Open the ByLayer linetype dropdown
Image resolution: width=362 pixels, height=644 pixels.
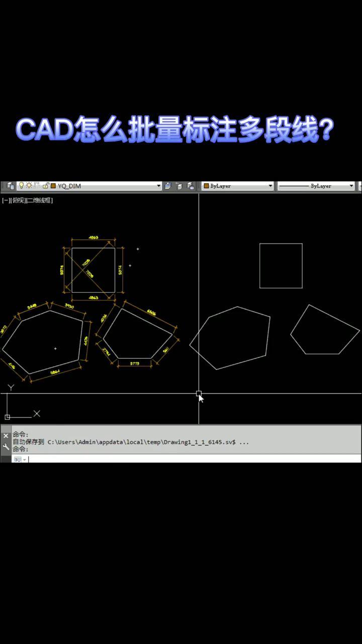click(351, 186)
